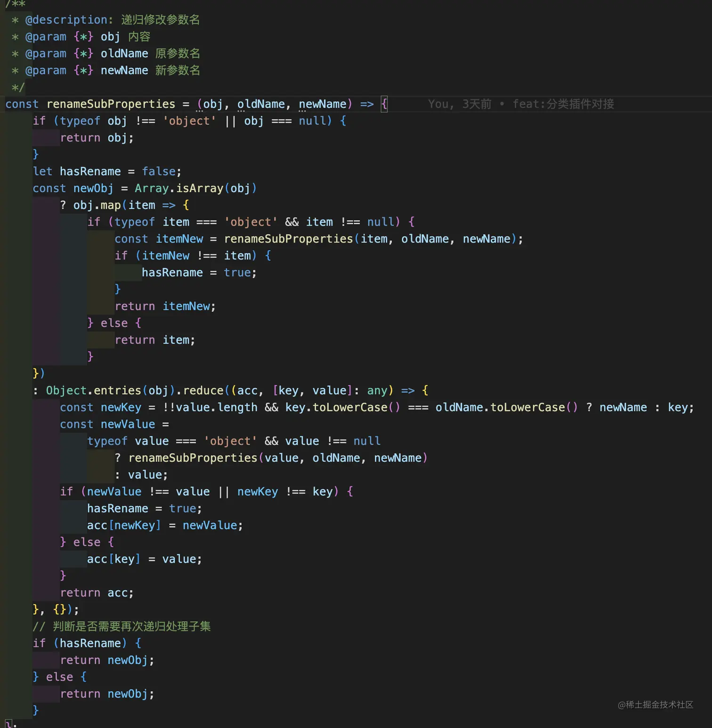Click 'return itemNew;' statement
The width and height of the screenshot is (712, 728).
point(165,306)
